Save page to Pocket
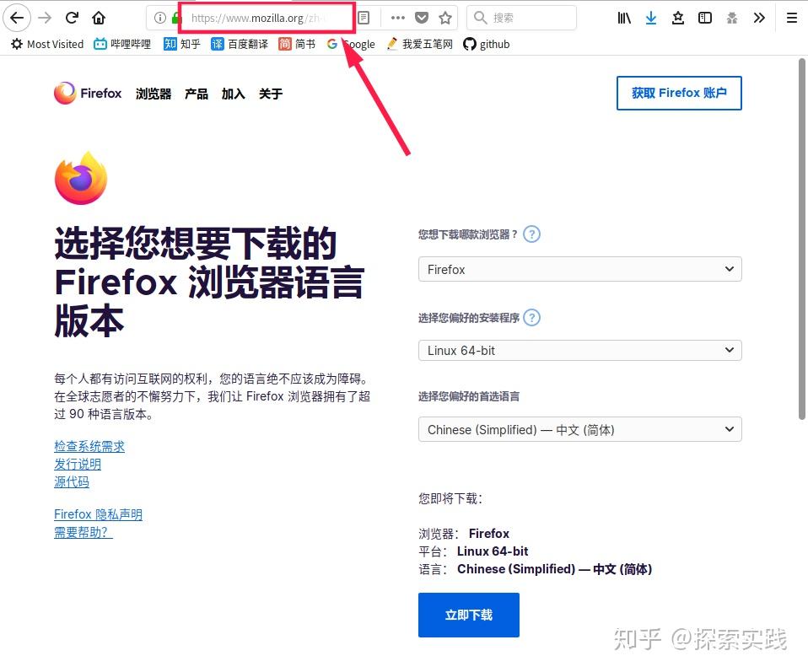The image size is (808, 672). 422,18
